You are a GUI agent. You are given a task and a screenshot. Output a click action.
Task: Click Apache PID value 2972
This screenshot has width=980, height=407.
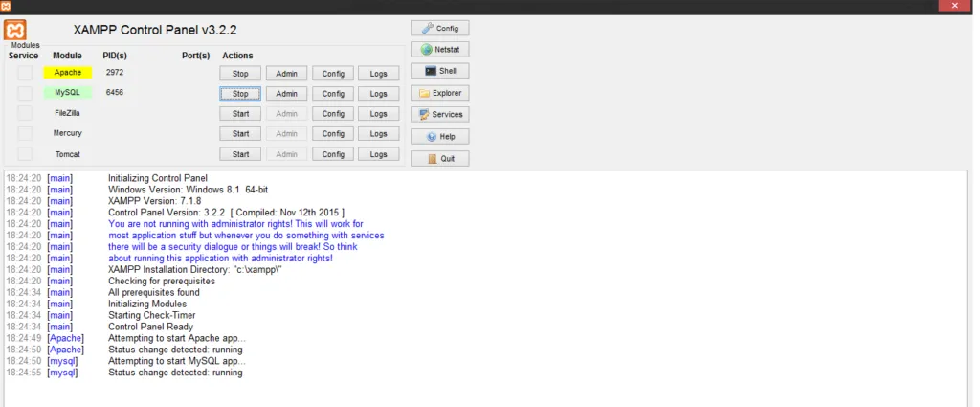[x=115, y=73]
